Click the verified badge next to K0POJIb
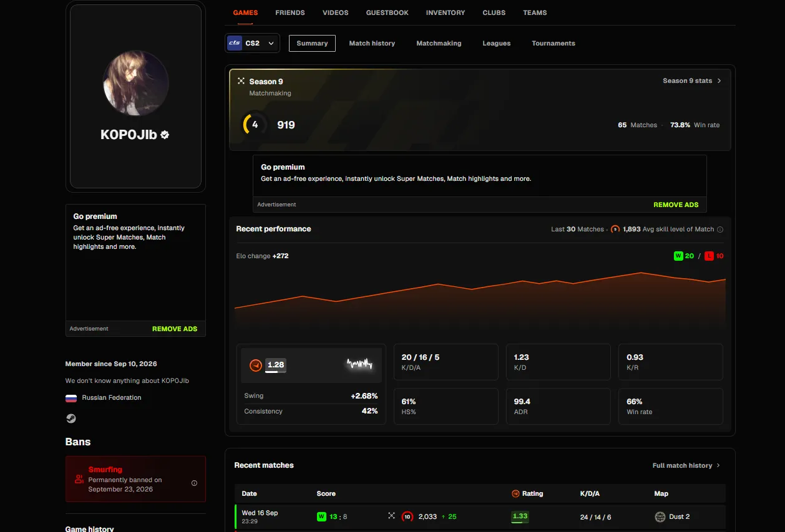 [165, 135]
